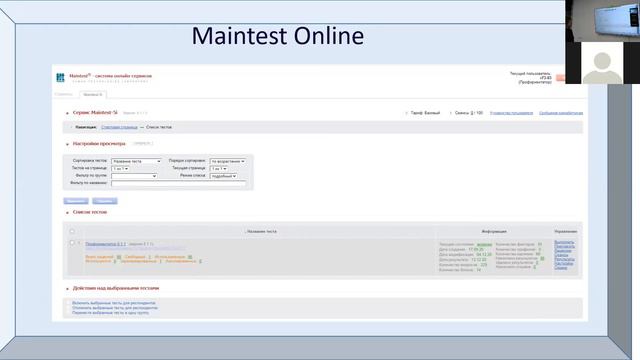Click the first blue button under the filter settings
Image resolution: width=640 pixels, height=360 pixels.
[76, 201]
